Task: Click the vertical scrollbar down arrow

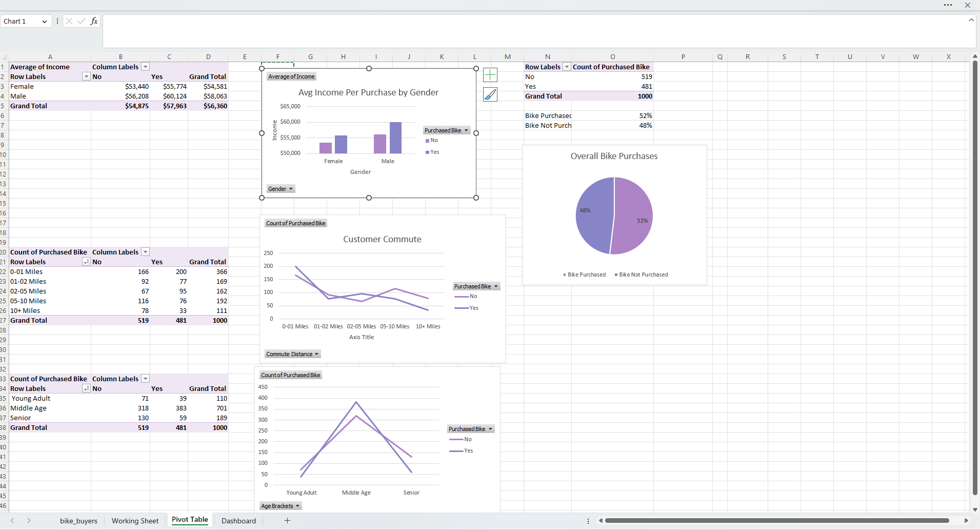Action: pos(974,509)
